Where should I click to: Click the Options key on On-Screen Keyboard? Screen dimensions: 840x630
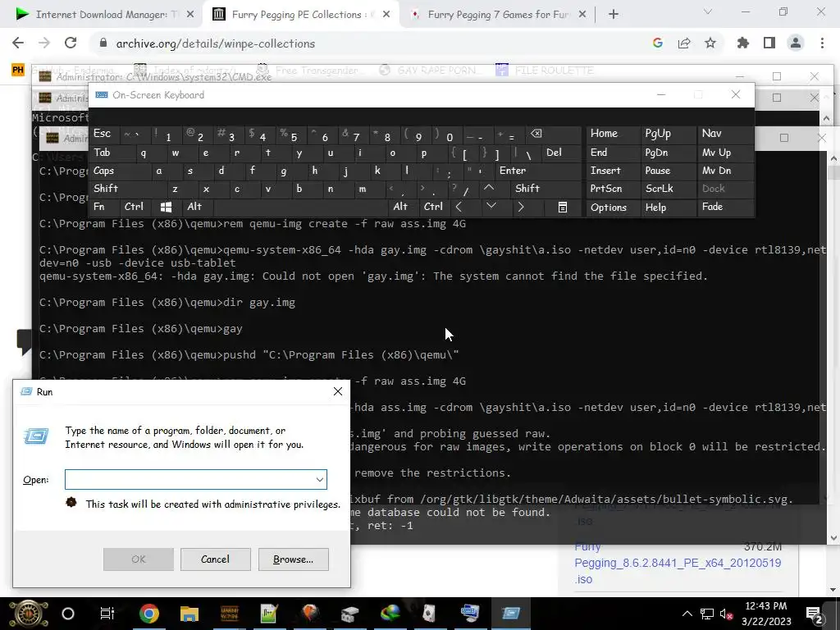614,208
